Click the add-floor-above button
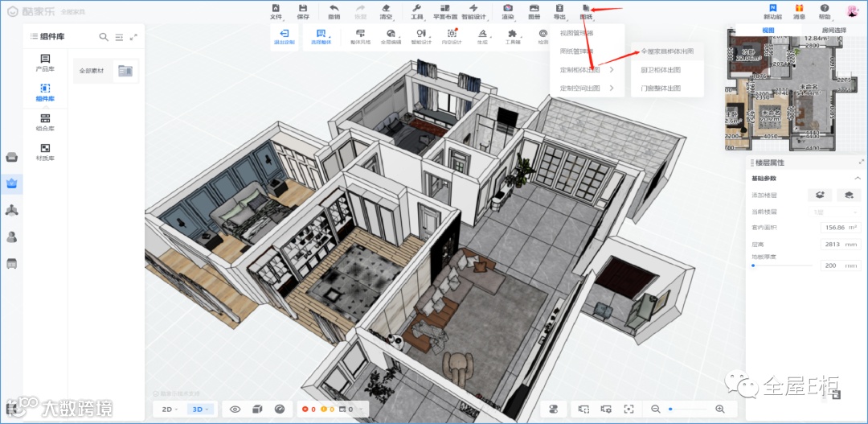The image size is (868, 424). (x=820, y=195)
